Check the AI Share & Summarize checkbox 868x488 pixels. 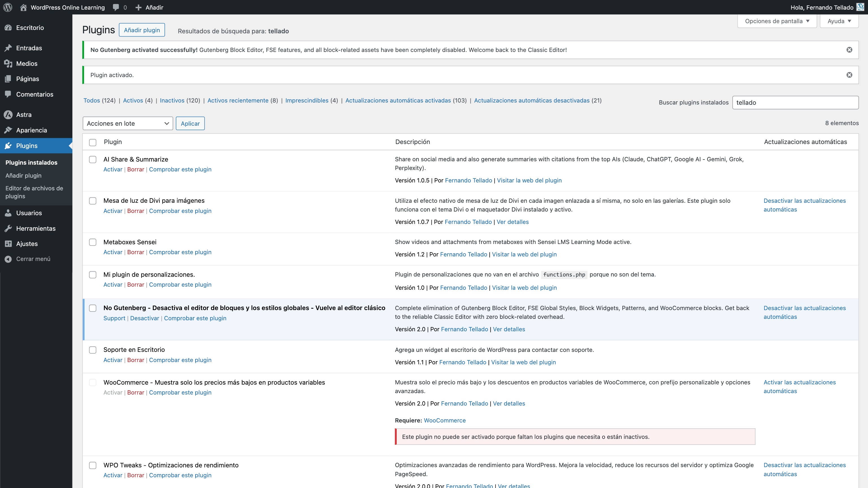93,159
